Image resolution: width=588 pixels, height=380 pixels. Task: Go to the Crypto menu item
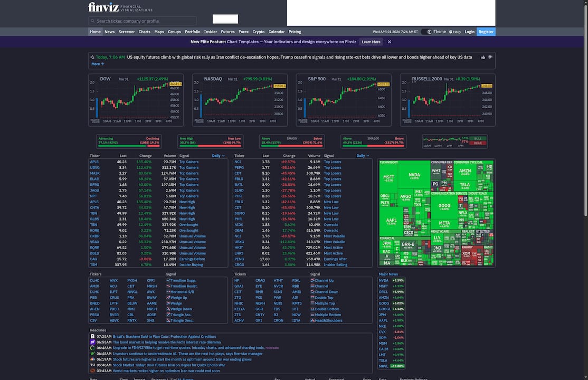tap(259, 32)
